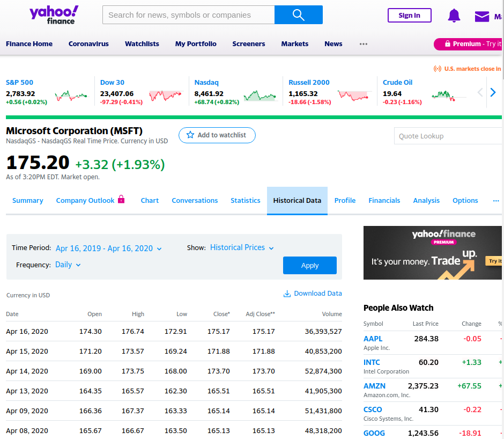Click the Dow 30 mini chart
This screenshot has width=504, height=439.
(166, 96)
